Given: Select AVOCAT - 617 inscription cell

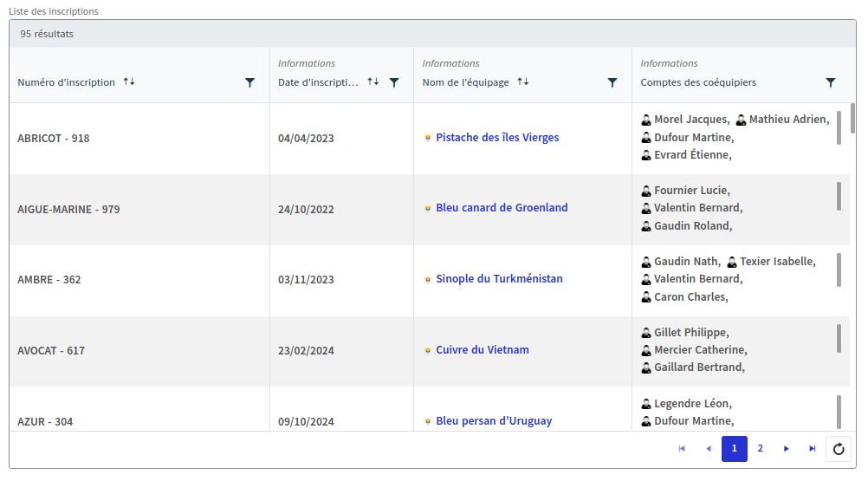Looking at the screenshot, I should coord(139,351).
